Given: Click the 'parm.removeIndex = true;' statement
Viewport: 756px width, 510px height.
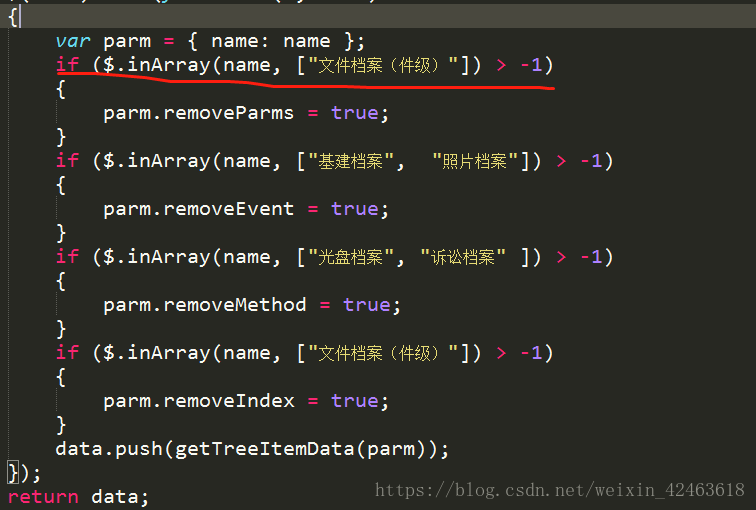Looking at the screenshot, I should tap(246, 401).
